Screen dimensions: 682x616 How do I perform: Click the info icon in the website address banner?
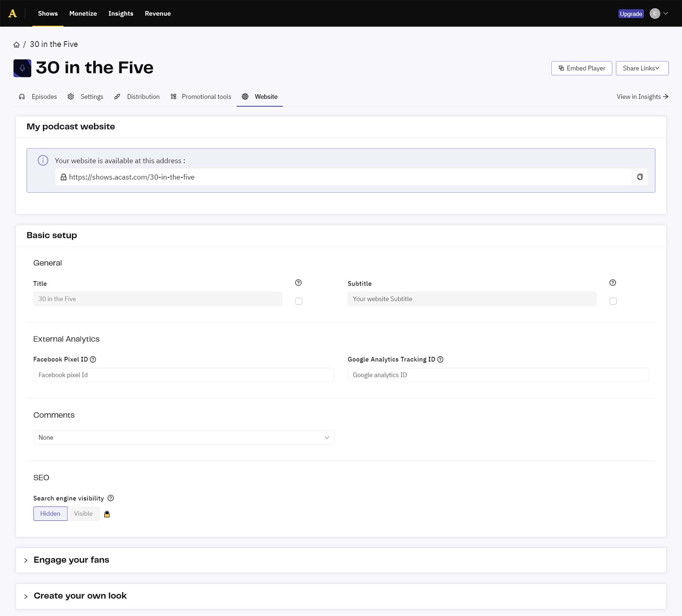pos(43,160)
